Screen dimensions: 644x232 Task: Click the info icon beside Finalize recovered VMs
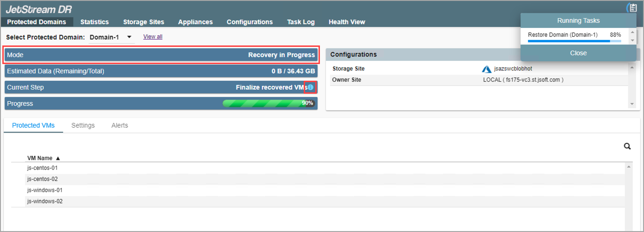(311, 87)
